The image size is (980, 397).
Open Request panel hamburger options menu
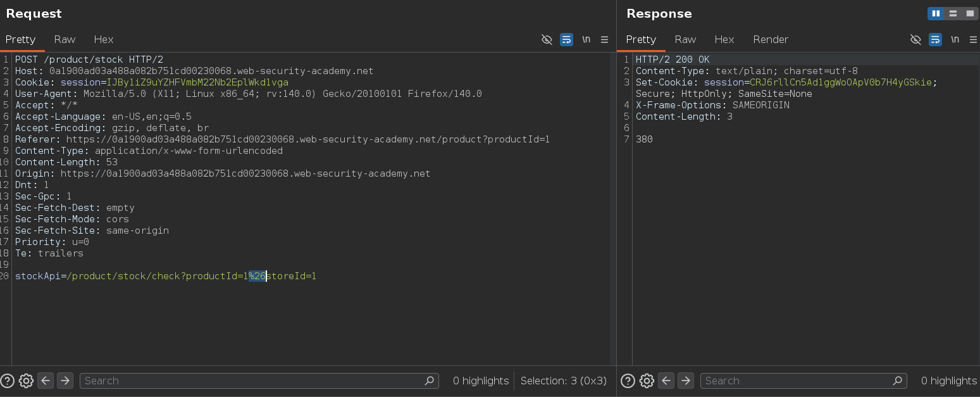[x=604, y=39]
